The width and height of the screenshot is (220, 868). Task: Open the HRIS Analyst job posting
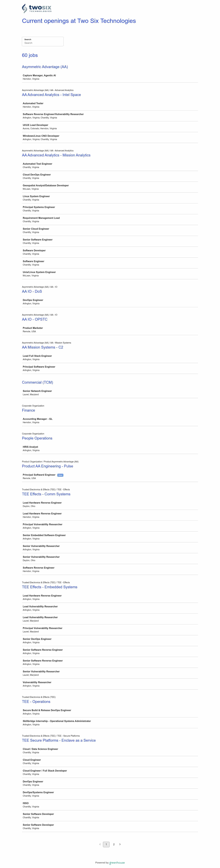click(30, 447)
